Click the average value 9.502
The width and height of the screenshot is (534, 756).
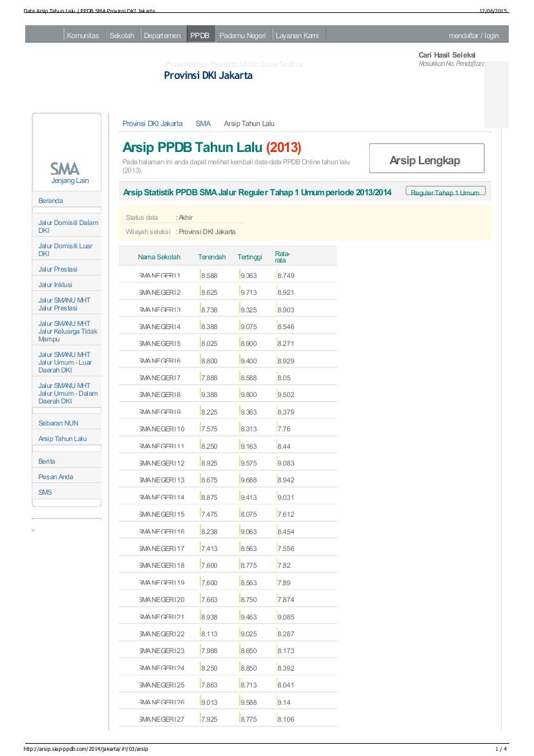point(286,394)
